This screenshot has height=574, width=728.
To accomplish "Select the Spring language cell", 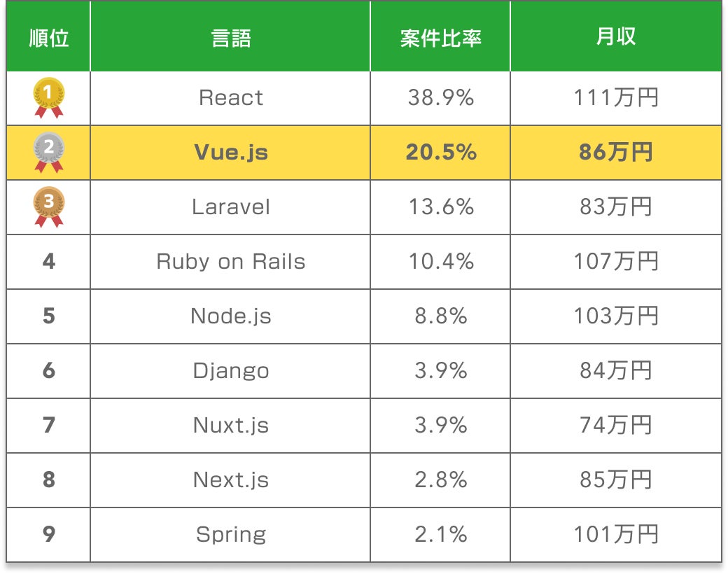I will pyautogui.click(x=230, y=535).
